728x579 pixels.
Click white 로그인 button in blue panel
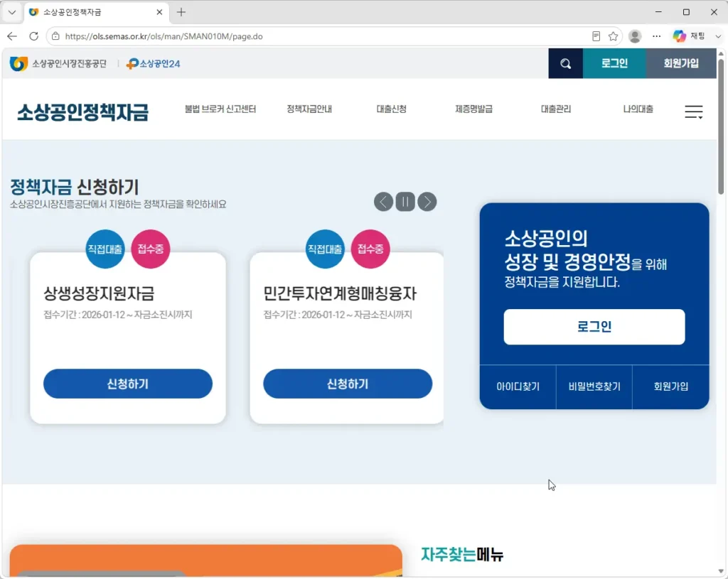coord(594,327)
